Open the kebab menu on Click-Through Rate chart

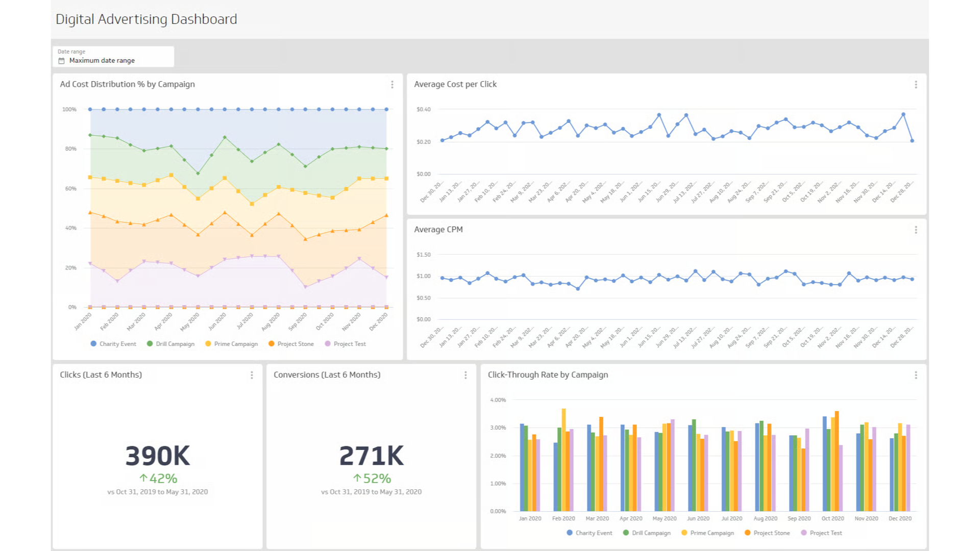916,375
